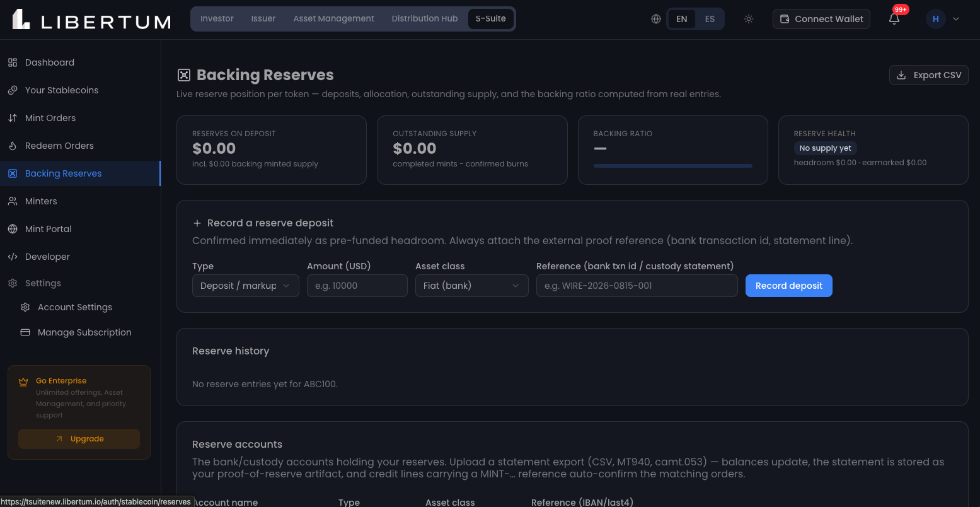Image resolution: width=980 pixels, height=507 pixels.
Task: Click the Manage Subscription card icon
Action: [x=25, y=332]
